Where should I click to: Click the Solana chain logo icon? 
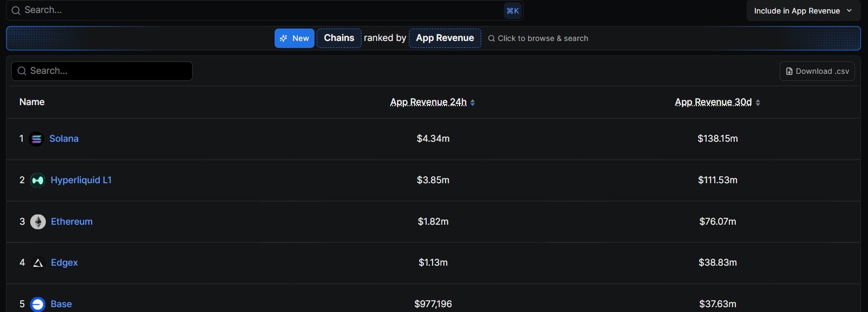(36, 139)
